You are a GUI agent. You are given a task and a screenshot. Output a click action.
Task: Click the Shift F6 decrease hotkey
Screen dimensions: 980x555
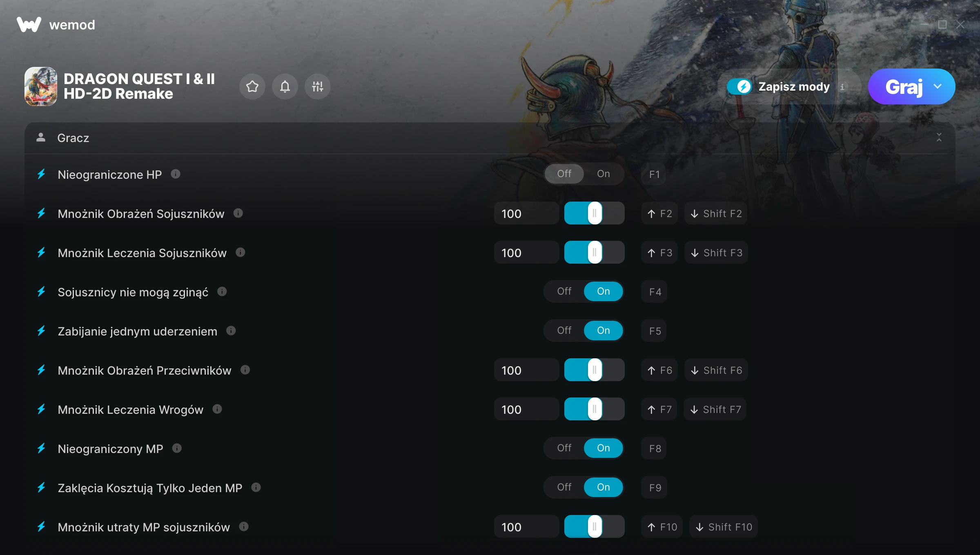pyautogui.click(x=716, y=370)
